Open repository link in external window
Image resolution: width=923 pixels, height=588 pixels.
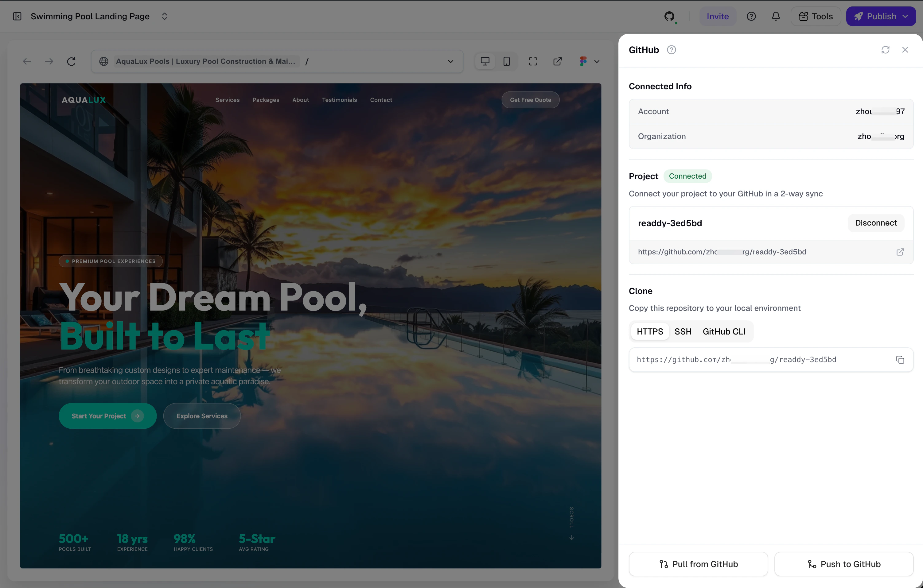coord(900,252)
